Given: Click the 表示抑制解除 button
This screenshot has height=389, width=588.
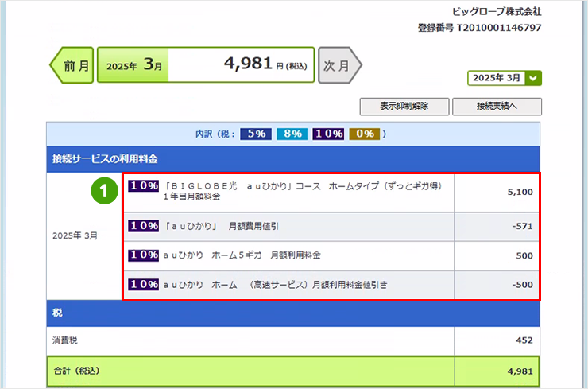Looking at the screenshot, I should [404, 107].
